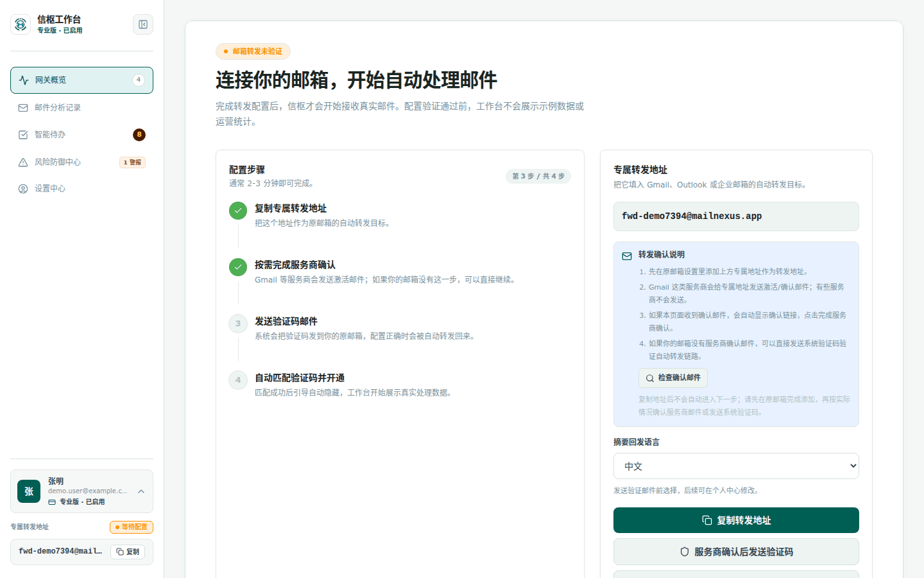Click the 等待配置 status badge
Screen dimensions: 924x578
pyautogui.click(x=132, y=527)
